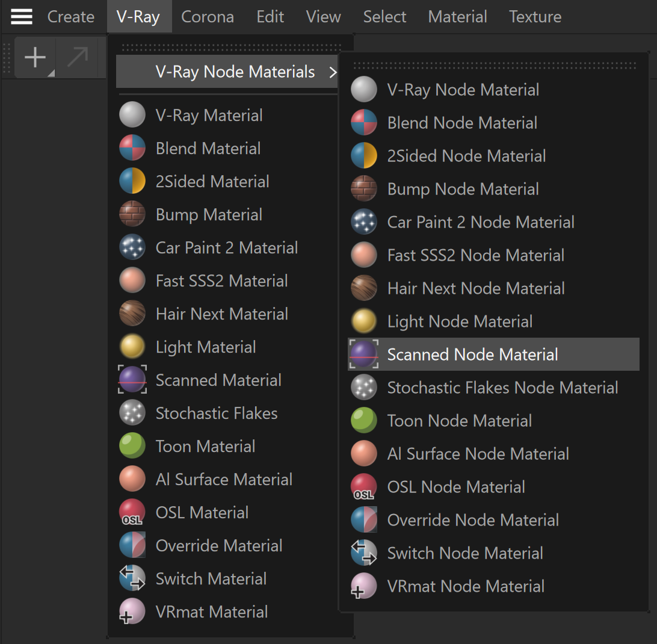Click the Car Paint 2 Material sparkle icon
The height and width of the screenshot is (644, 657).
132,247
